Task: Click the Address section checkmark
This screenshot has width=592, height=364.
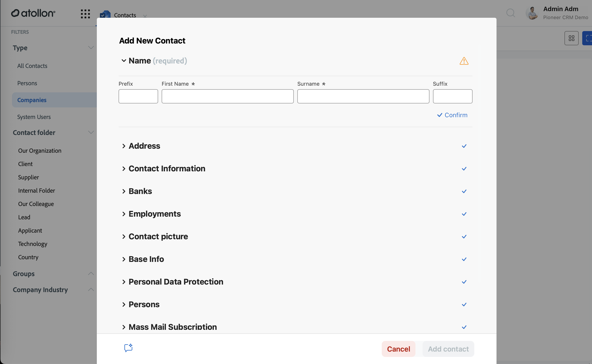Action: (464, 146)
